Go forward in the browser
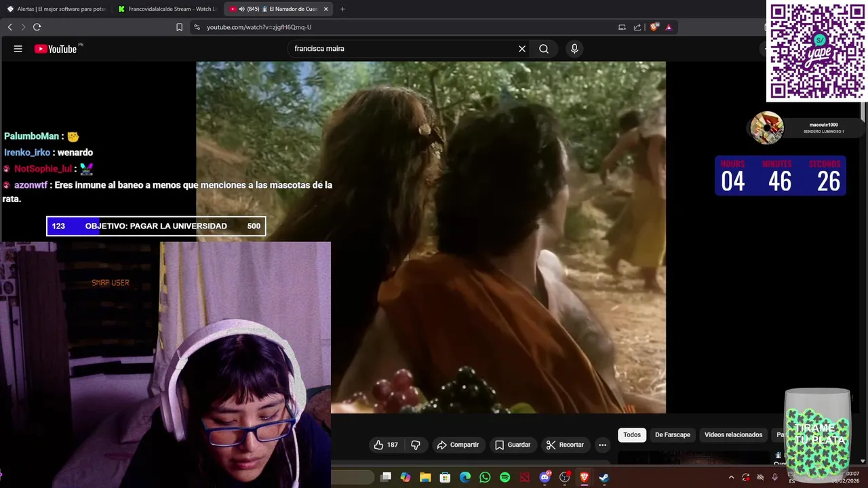 click(x=23, y=27)
